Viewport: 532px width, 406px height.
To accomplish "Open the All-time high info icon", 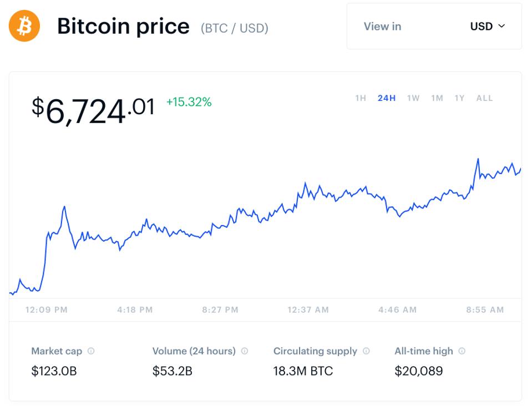I will tap(463, 351).
